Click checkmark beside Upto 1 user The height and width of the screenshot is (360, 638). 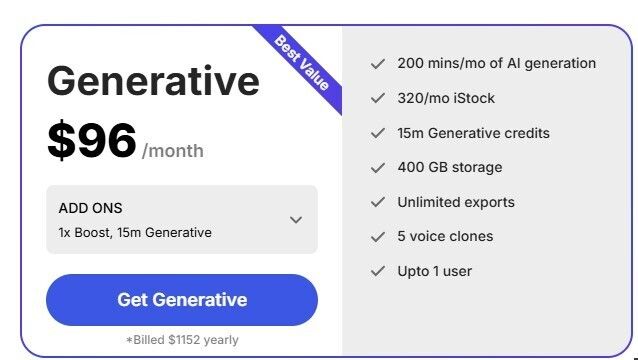(378, 271)
